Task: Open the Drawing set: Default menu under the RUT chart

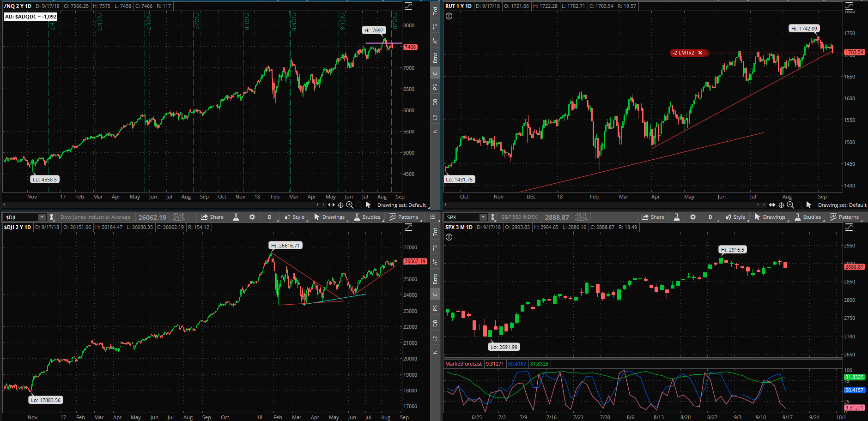Action: pos(842,205)
